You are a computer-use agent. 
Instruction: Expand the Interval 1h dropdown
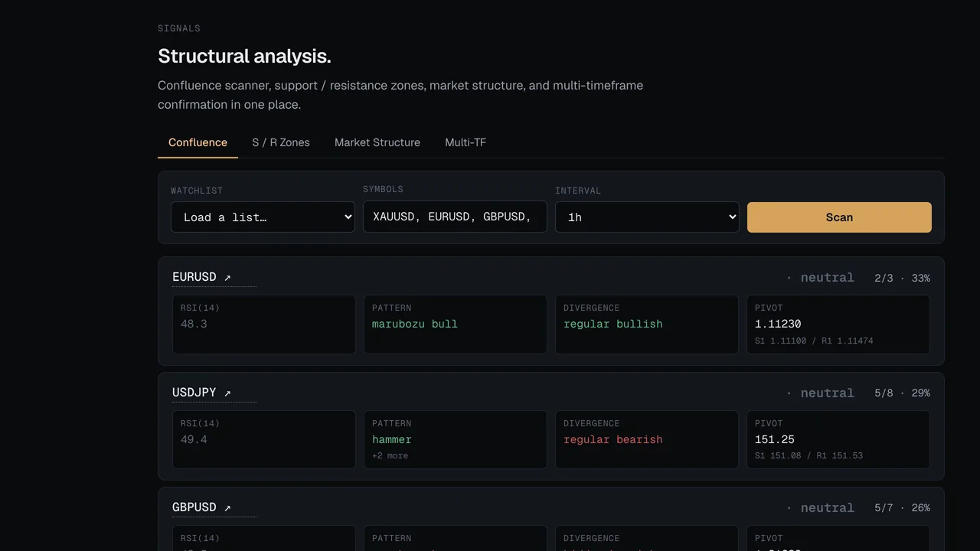tap(647, 217)
